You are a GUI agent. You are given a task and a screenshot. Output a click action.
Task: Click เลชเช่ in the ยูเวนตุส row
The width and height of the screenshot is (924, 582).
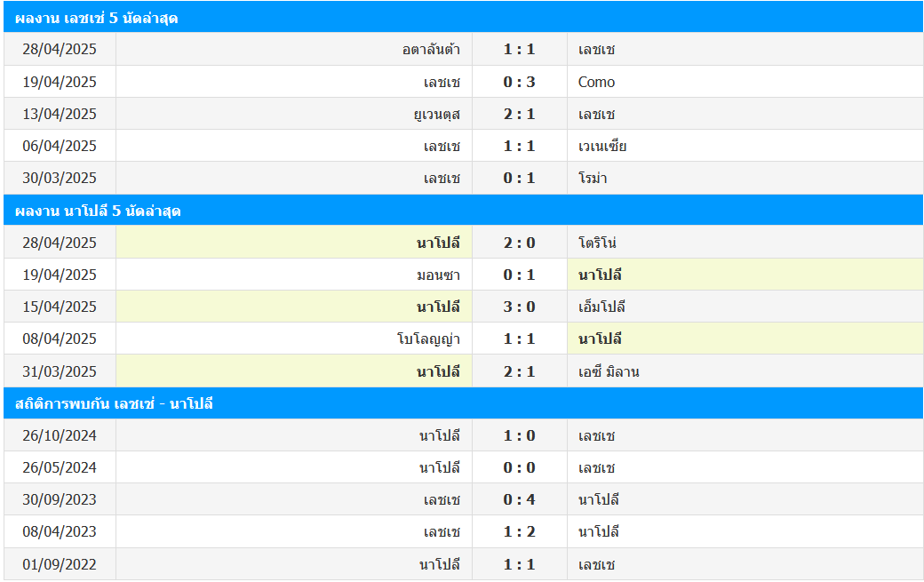tap(596, 115)
